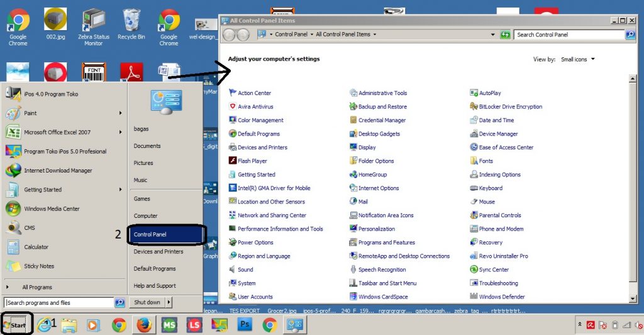The width and height of the screenshot is (644, 335).
Task: Open Backup and Restore icon
Action: pos(353,106)
